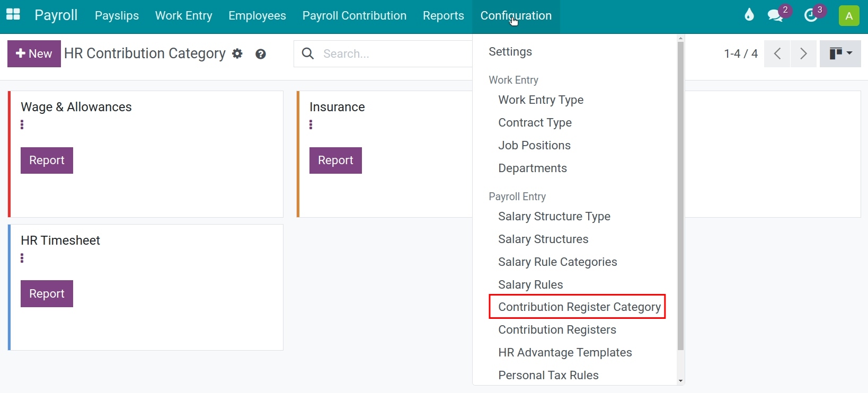Open the user avatar A menu
The width and height of the screenshot is (868, 393).
pyautogui.click(x=849, y=16)
